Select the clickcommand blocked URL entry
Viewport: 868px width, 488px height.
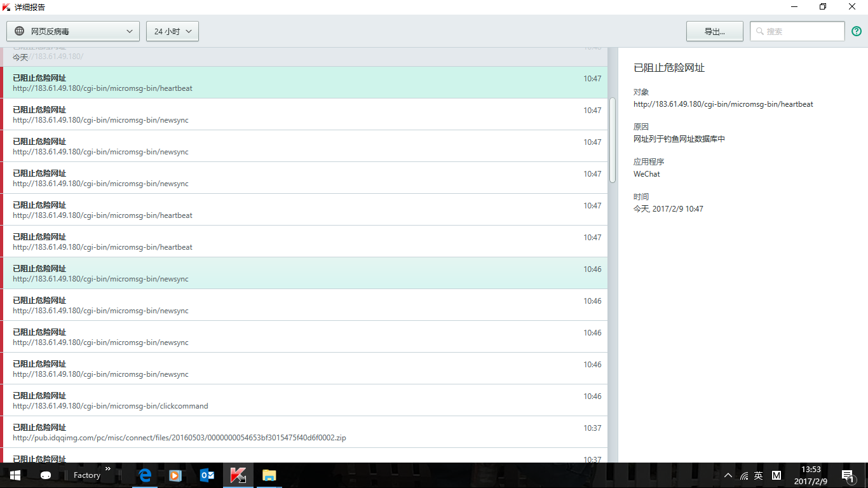pos(305,400)
